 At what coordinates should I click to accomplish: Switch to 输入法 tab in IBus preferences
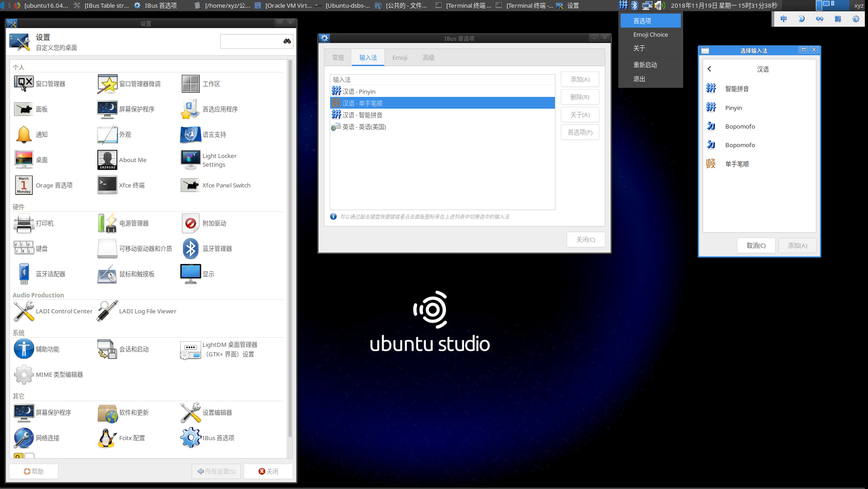pos(368,58)
